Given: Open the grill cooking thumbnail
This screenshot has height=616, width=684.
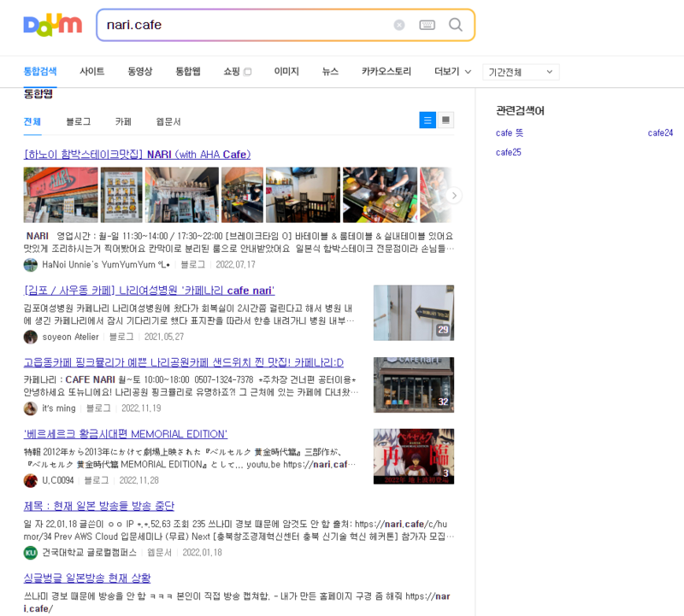Looking at the screenshot, I should pos(380,195).
